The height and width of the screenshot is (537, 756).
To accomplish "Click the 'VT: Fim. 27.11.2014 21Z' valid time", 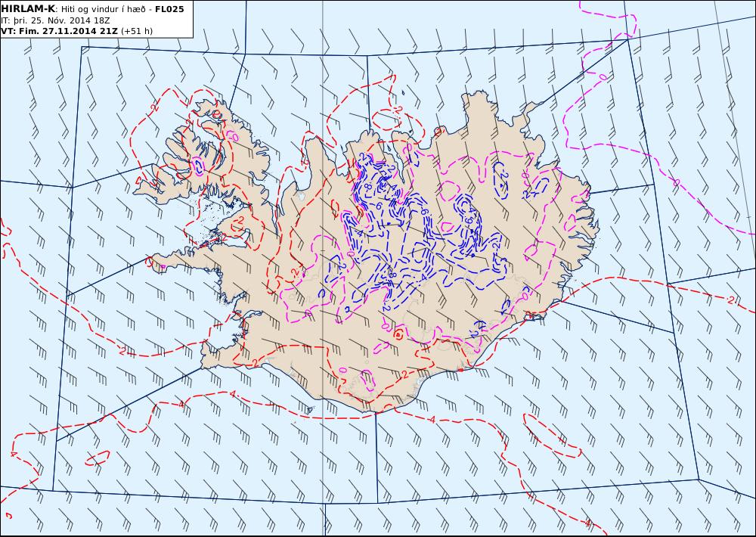I will point(59,31).
